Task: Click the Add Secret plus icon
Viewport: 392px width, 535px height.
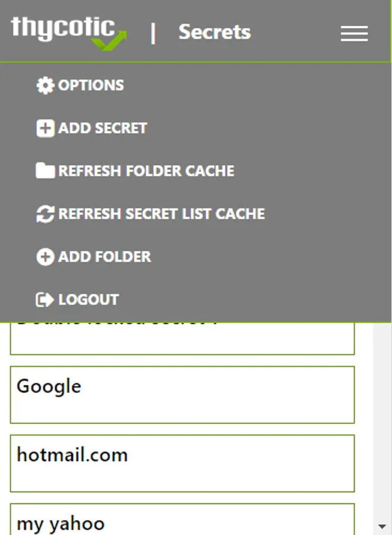Action: pos(45,128)
